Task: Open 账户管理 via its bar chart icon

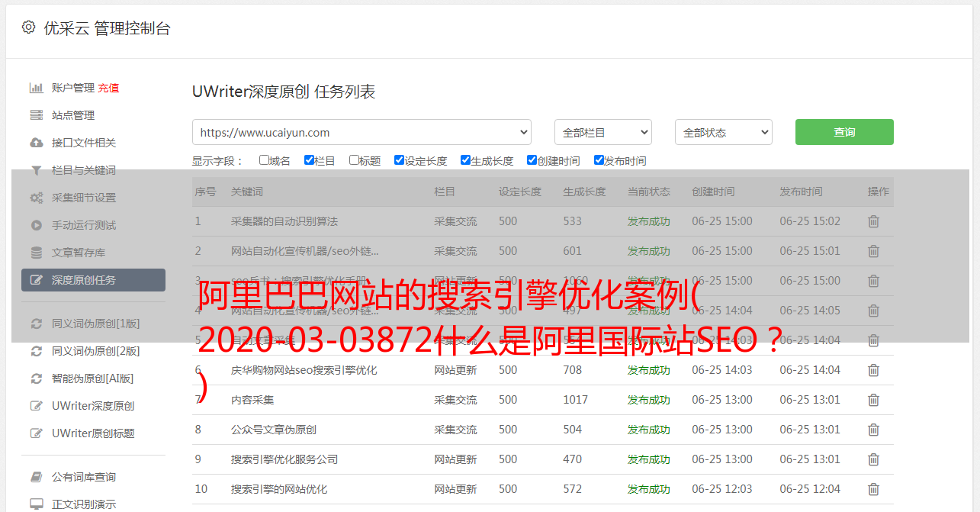Action: 36,88
